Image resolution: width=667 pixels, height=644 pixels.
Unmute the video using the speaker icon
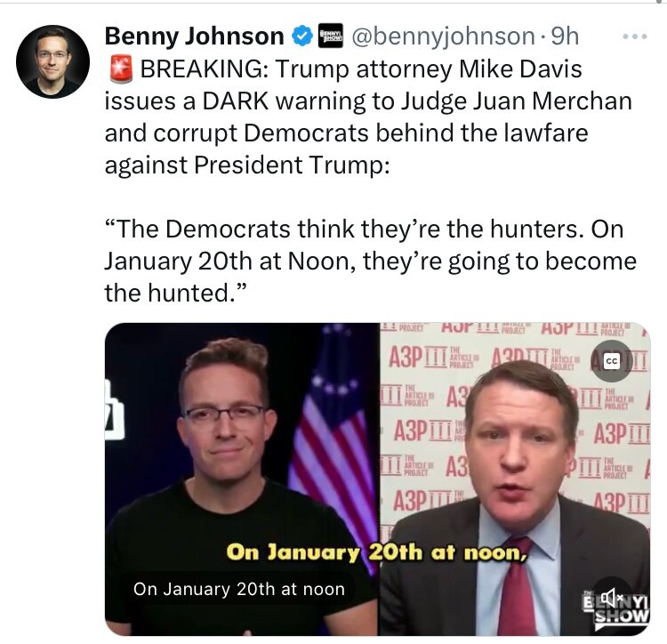[612, 597]
